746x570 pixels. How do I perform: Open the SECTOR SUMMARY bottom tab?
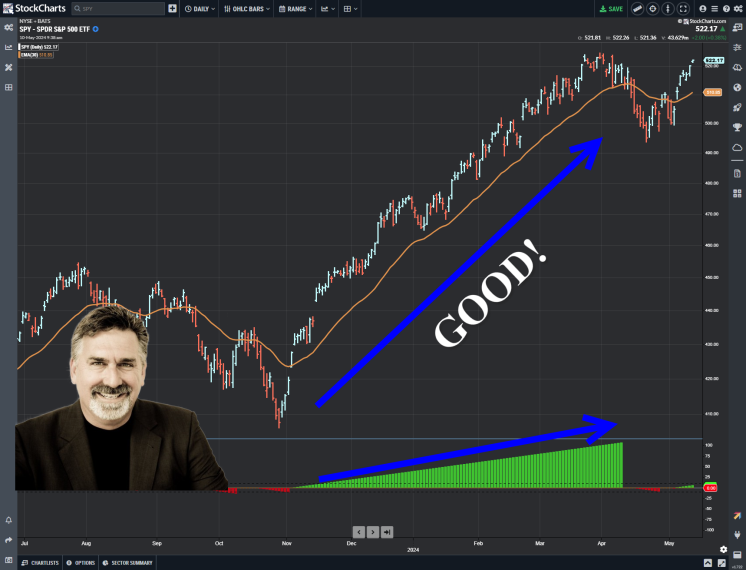click(128, 563)
